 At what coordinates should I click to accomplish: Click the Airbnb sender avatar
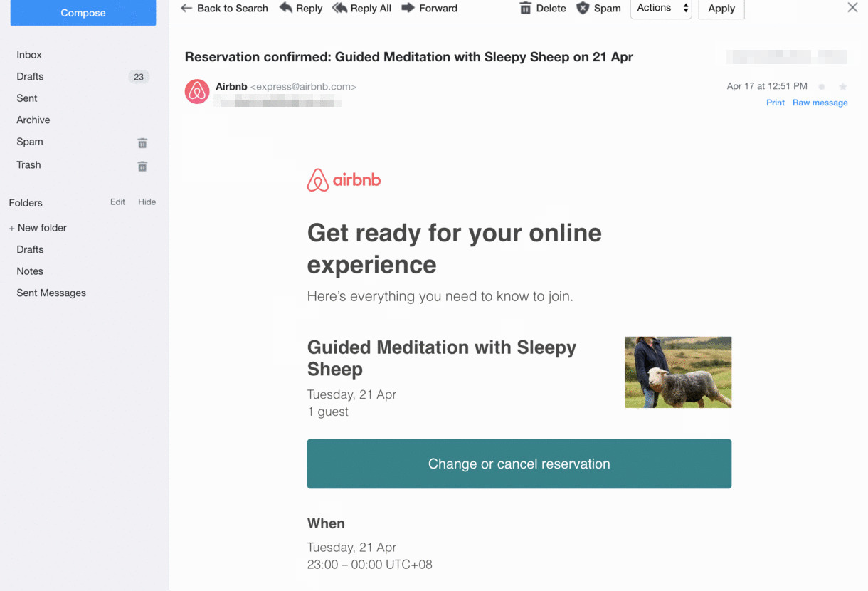click(197, 92)
